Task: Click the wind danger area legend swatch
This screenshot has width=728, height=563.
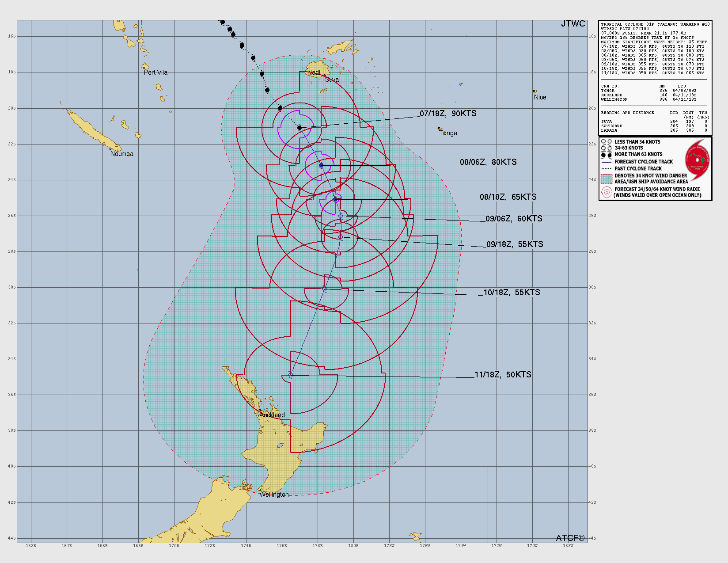Action: (x=607, y=179)
